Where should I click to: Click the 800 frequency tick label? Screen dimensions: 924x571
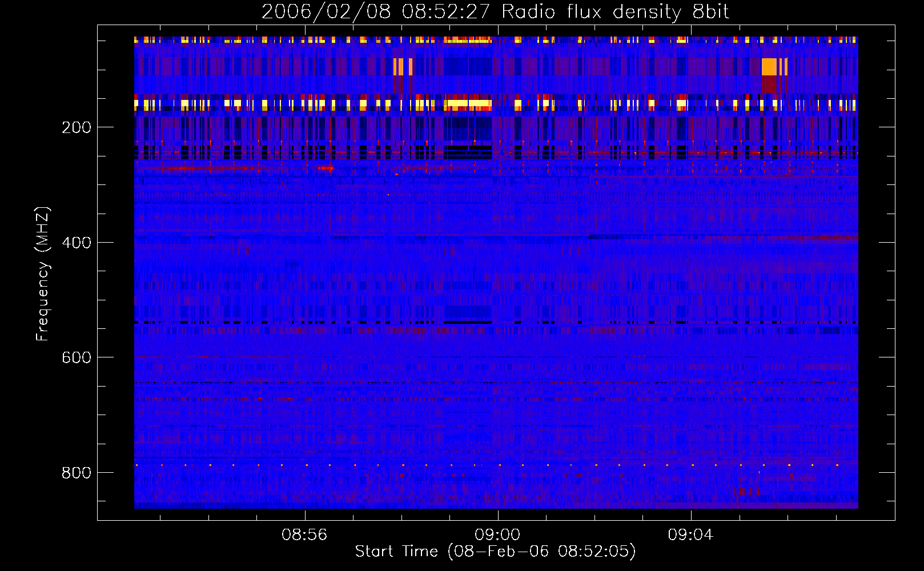pyautogui.click(x=77, y=473)
